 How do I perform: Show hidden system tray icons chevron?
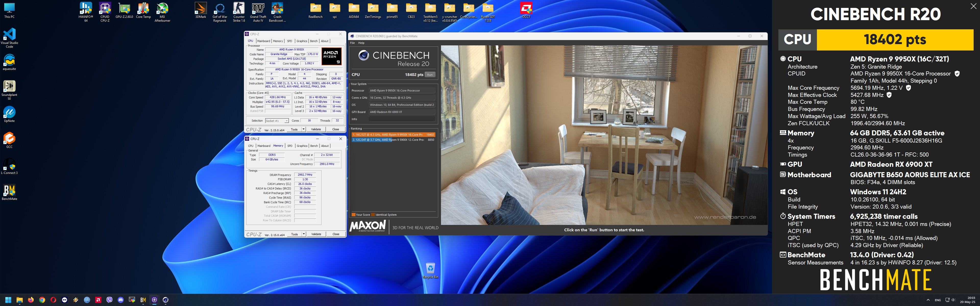928,300
